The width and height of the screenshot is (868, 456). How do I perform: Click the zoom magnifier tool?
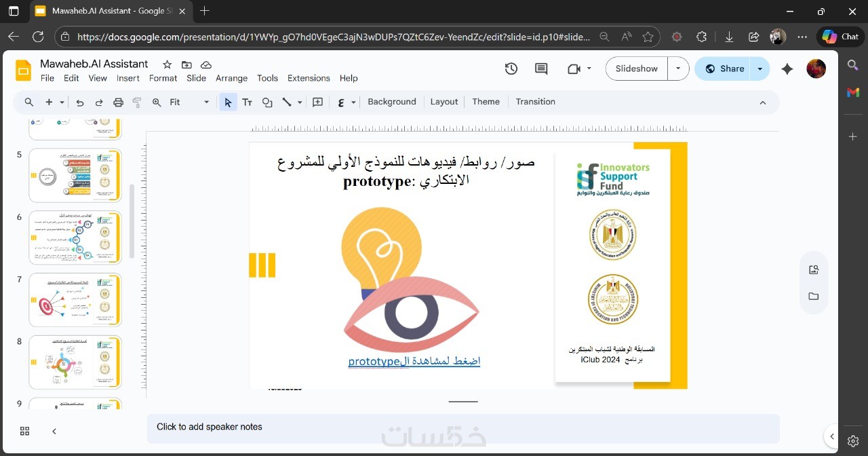[x=157, y=102]
